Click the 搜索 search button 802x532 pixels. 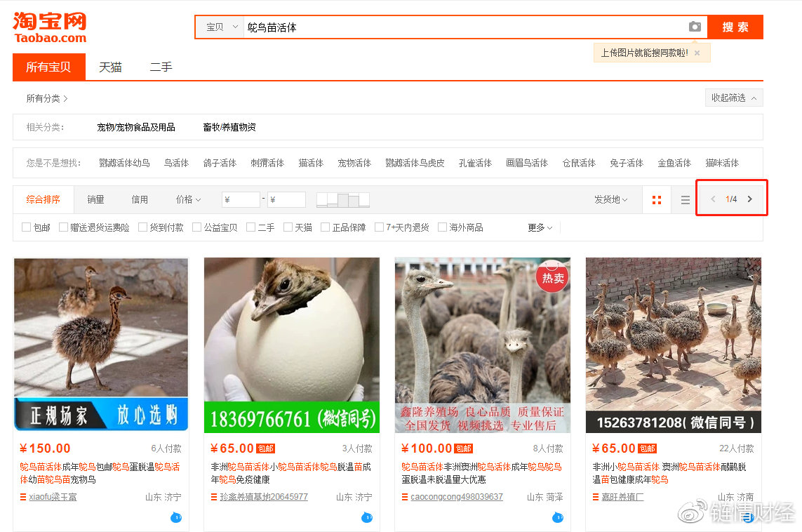tap(735, 27)
